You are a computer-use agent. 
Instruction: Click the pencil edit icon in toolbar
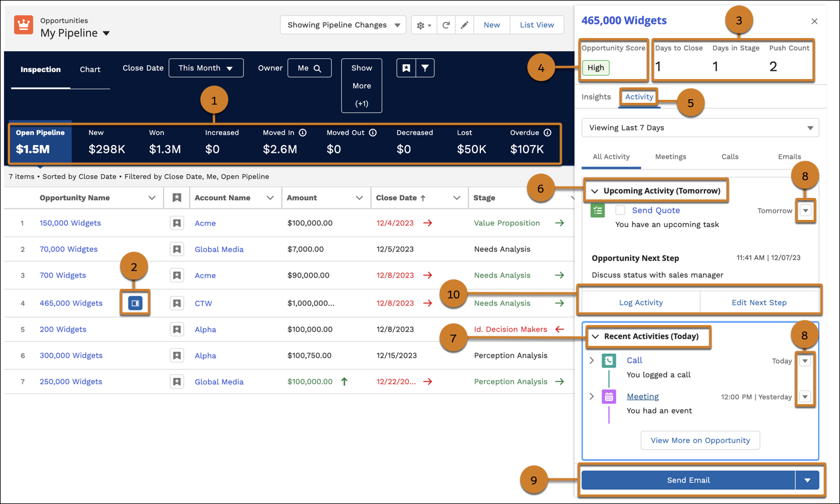pyautogui.click(x=464, y=25)
